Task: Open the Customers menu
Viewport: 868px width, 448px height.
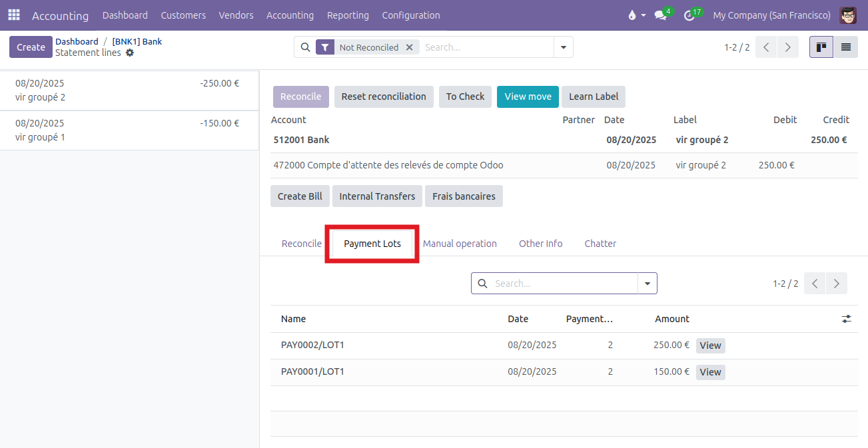Action: tap(183, 15)
